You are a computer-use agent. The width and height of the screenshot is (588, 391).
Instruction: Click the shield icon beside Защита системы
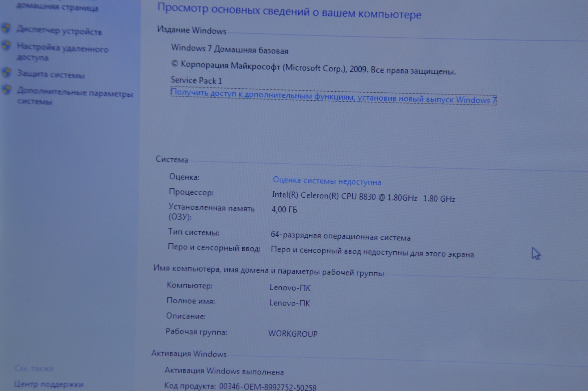click(6, 72)
